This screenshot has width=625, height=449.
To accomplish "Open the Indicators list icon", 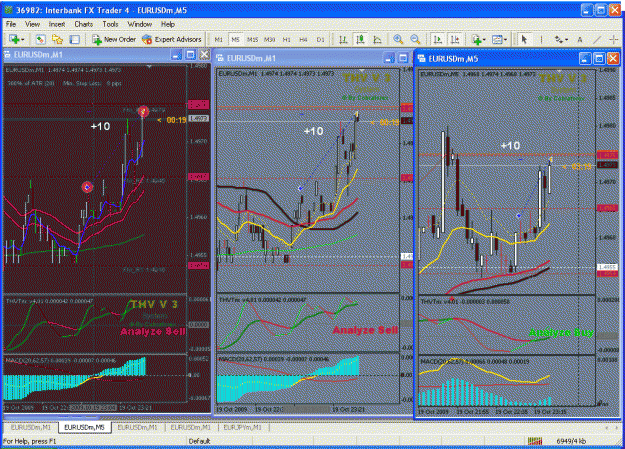I will pyautogui.click(x=476, y=39).
